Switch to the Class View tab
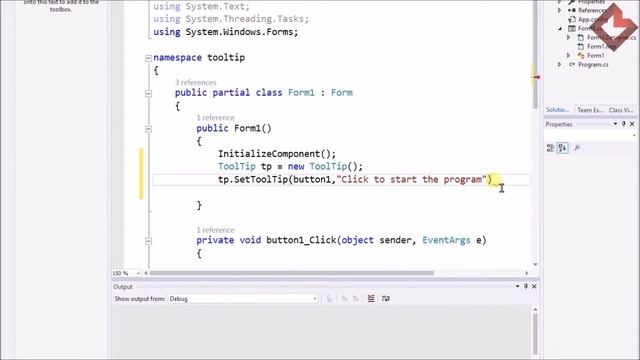 point(621,110)
